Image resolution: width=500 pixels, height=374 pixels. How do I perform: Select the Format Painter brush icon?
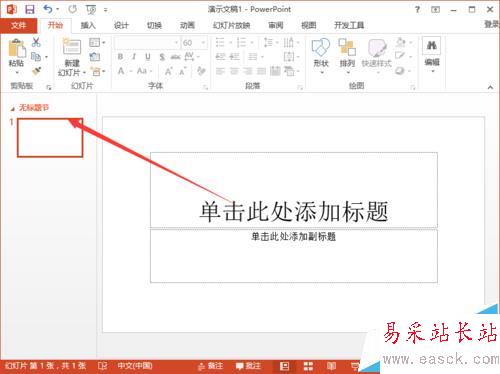[x=36, y=71]
